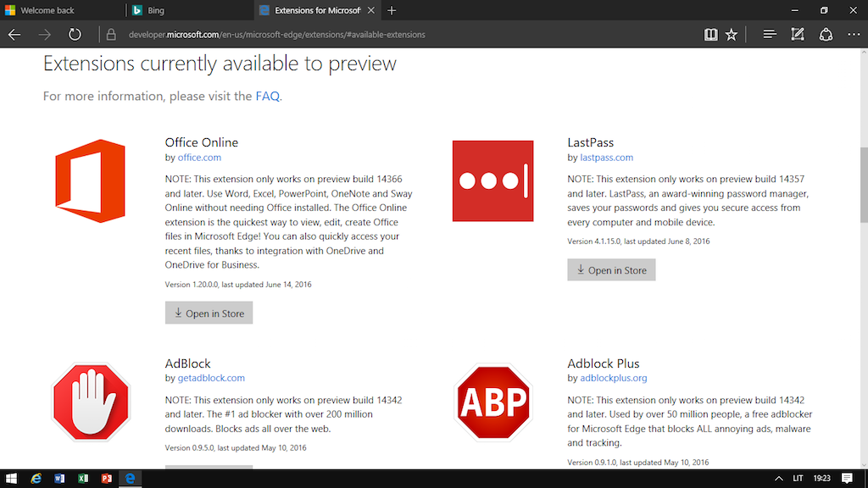The image size is (868, 488).
Task: Make a Web Note
Action: 798,35
